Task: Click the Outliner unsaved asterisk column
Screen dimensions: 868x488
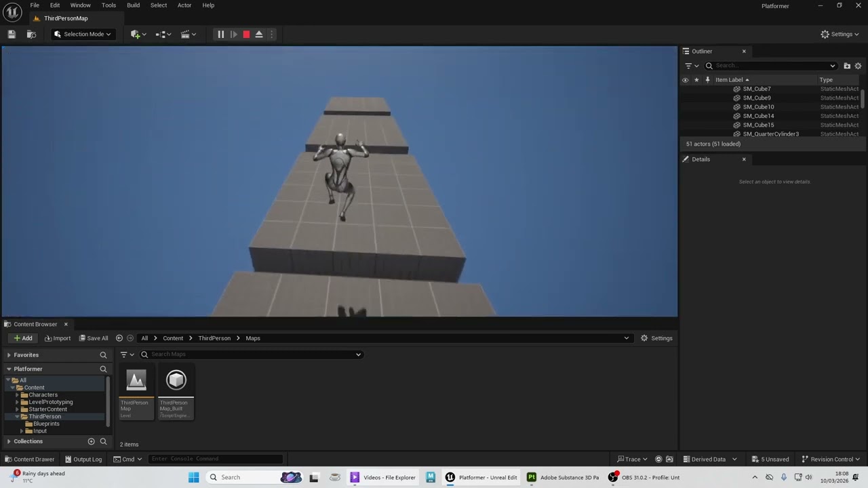Action: [696, 80]
